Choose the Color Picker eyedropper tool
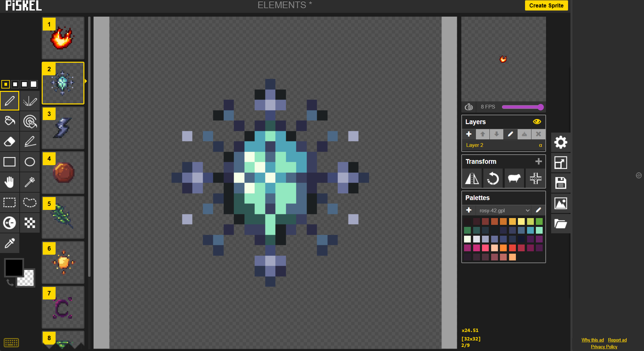Viewport: 644px width, 351px height. tap(9, 243)
